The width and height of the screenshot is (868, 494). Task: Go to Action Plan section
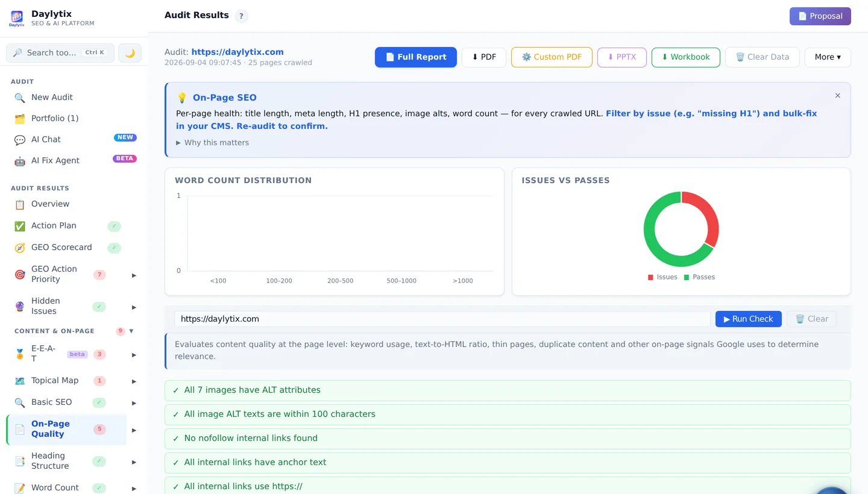(54, 225)
